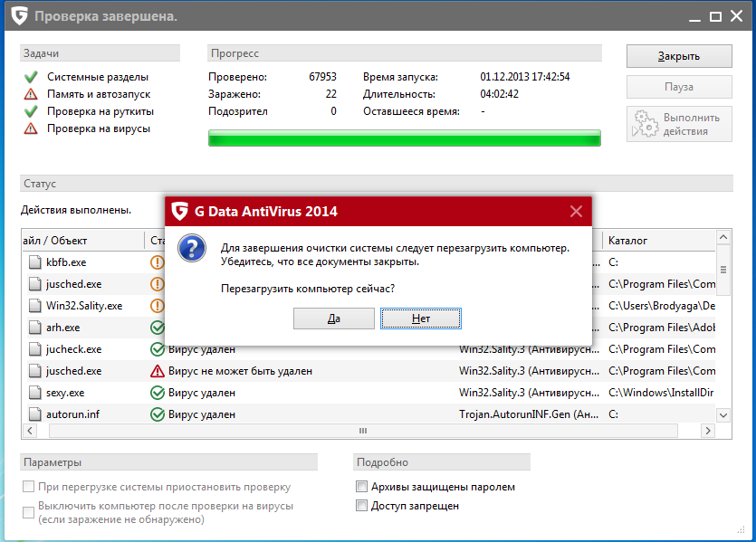Click orange exclamation status icon for kbfb.exe
The width and height of the screenshot is (756, 542).
(158, 262)
